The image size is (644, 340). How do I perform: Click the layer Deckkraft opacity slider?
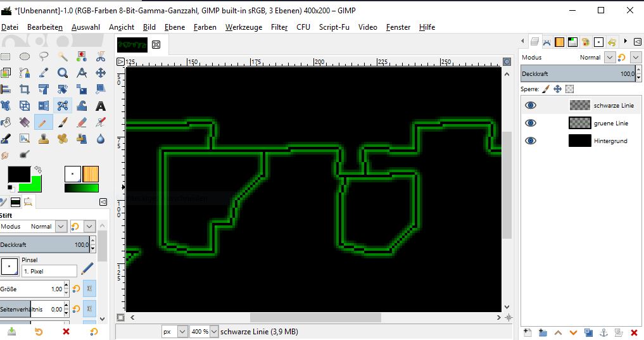click(x=578, y=74)
